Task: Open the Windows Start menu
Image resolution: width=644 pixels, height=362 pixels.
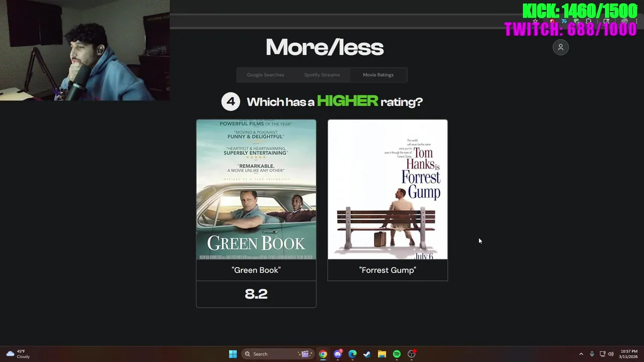Action: (x=233, y=354)
